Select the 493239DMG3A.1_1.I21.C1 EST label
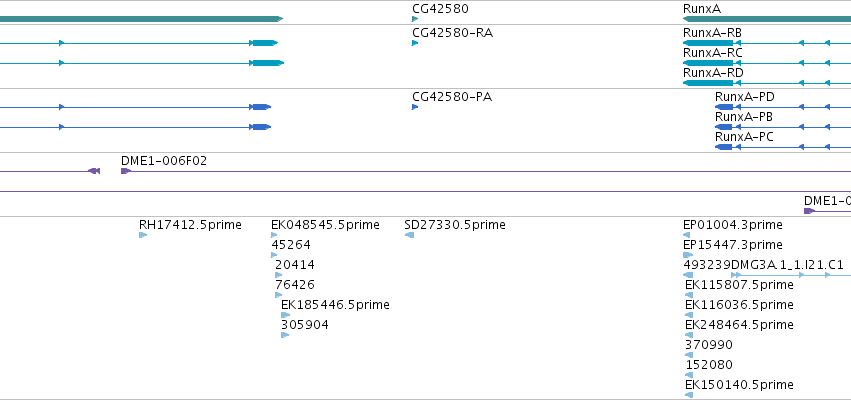 (x=764, y=265)
